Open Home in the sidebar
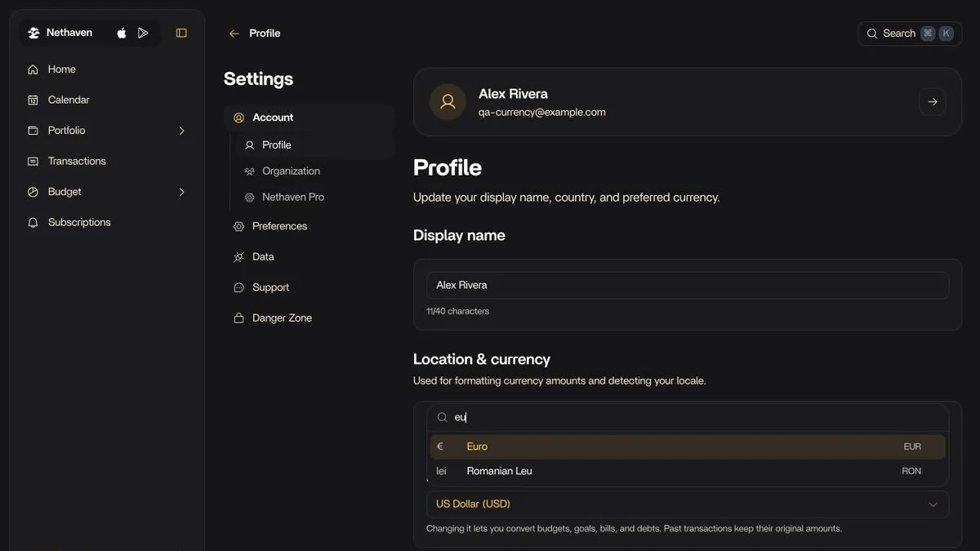Screen dimensions: 980x551 point(108,69)
